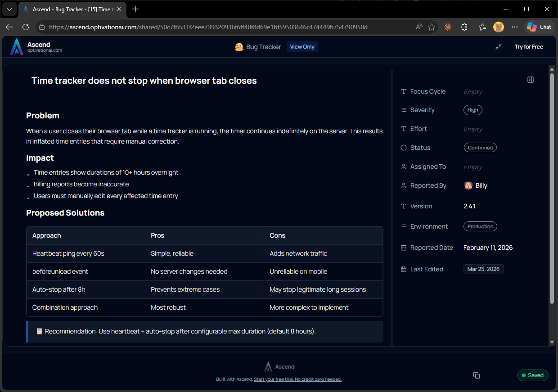
Task: Click the Saved status indicator
Action: tap(533, 375)
